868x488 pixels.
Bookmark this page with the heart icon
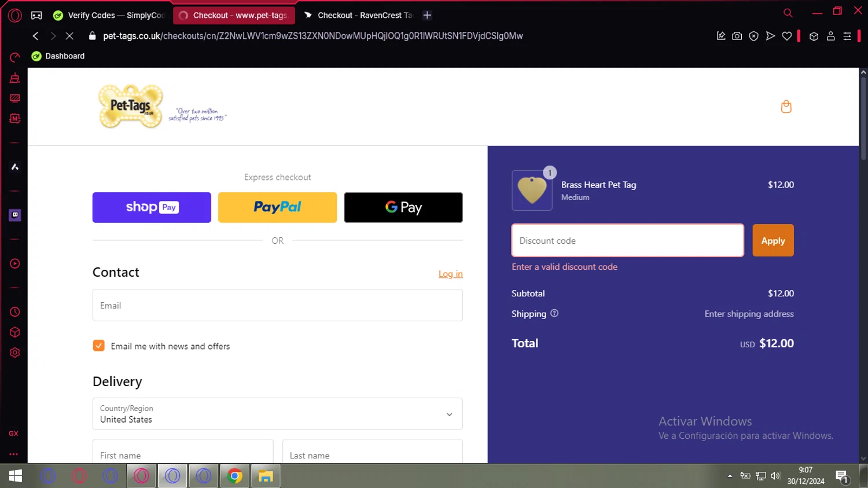(787, 36)
